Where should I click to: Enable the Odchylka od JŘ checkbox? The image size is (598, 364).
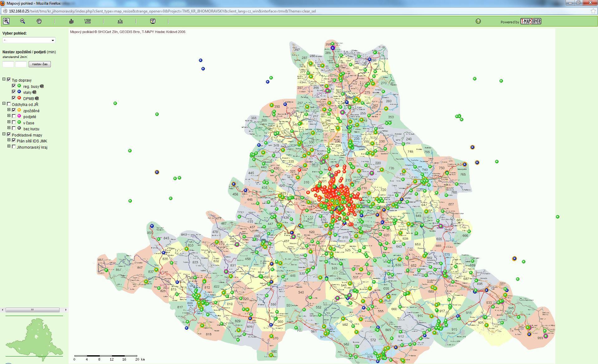pyautogui.click(x=9, y=104)
